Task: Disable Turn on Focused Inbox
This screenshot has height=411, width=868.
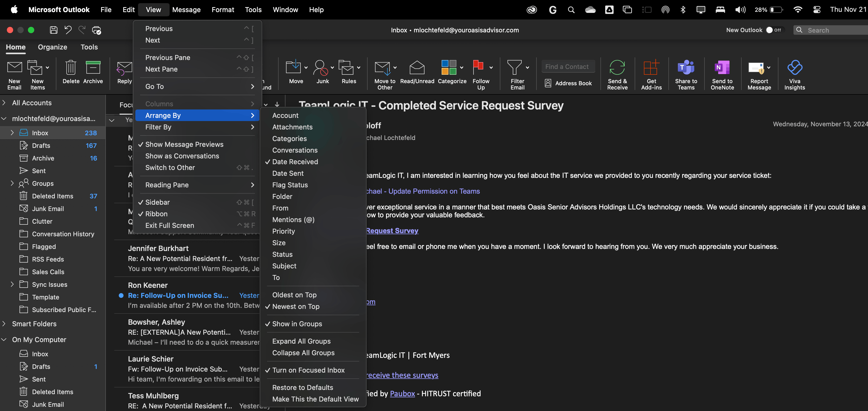Action: (308, 370)
